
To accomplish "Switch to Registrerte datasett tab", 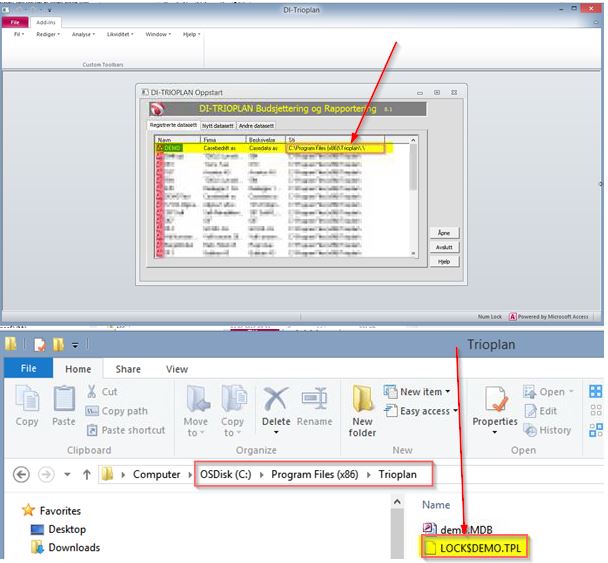I will 173,125.
